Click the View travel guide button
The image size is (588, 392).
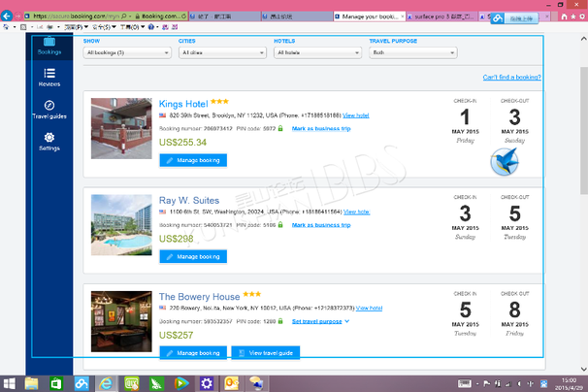266,353
